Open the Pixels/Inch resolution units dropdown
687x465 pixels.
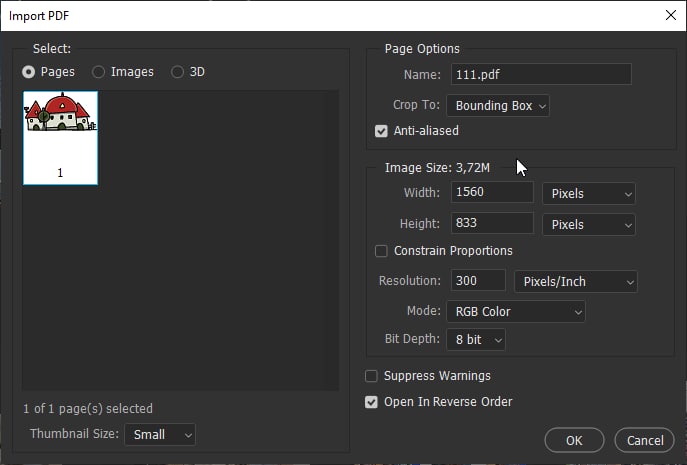pyautogui.click(x=576, y=281)
